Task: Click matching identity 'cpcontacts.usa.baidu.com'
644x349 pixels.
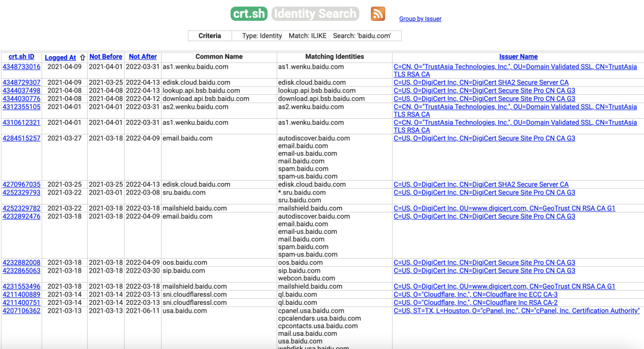Action: 318,326
